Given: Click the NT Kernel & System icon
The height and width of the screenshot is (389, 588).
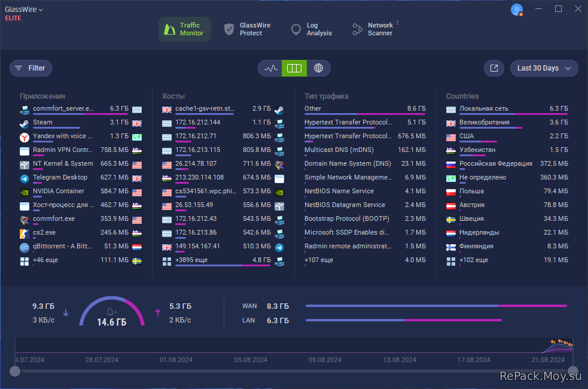Looking at the screenshot, I should pyautogui.click(x=25, y=165).
